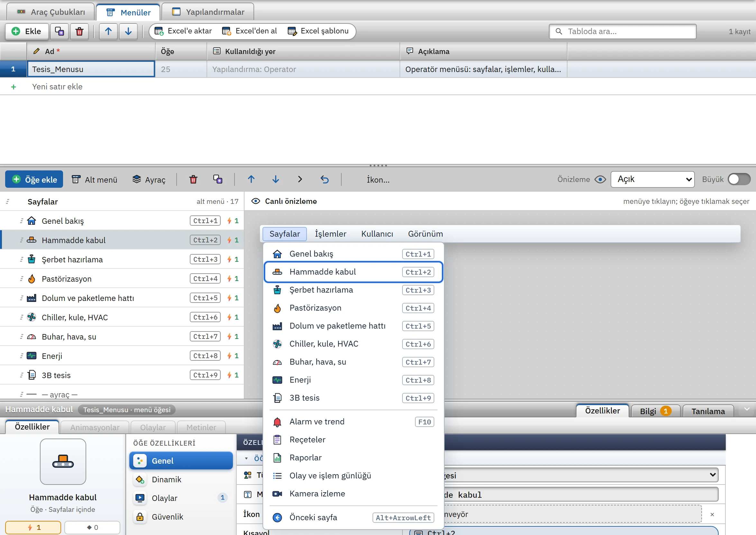Collapse panel with chevron beside Tanılama tab

click(747, 409)
